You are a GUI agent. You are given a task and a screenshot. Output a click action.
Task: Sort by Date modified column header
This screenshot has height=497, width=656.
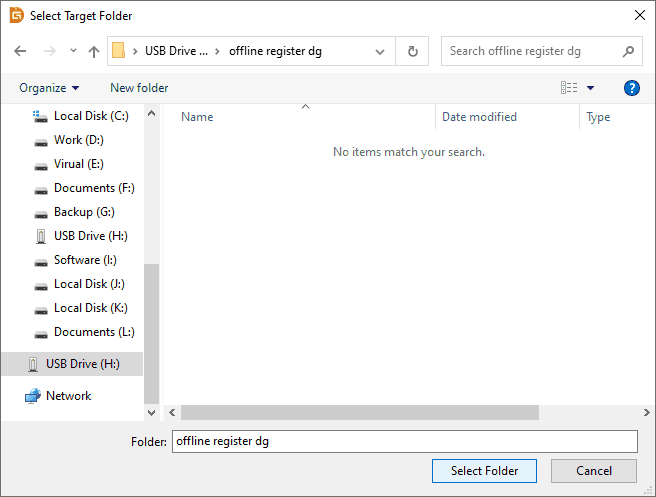479,117
